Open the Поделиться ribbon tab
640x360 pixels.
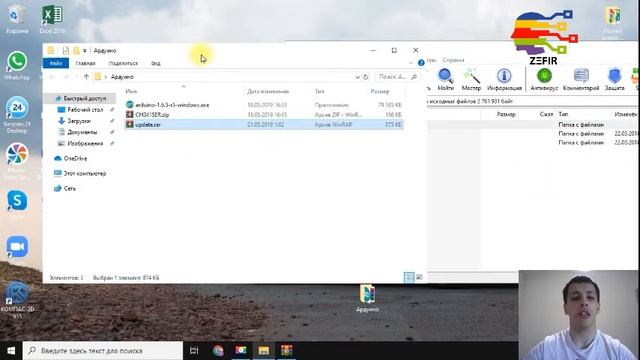coord(123,63)
